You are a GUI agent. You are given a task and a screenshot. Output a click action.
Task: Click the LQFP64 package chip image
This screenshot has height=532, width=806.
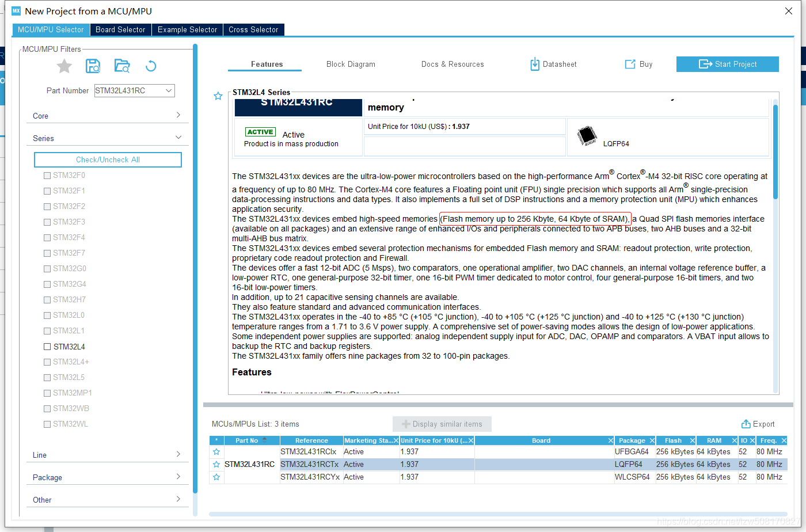click(587, 136)
